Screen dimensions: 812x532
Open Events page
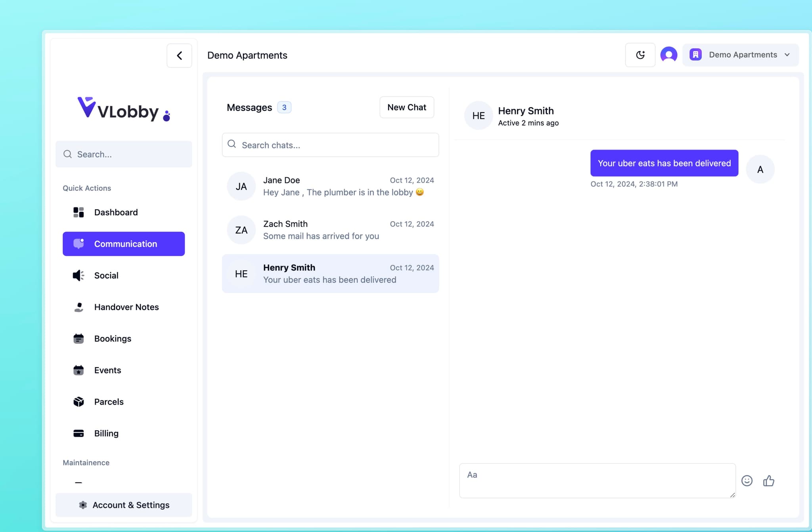tap(124, 370)
